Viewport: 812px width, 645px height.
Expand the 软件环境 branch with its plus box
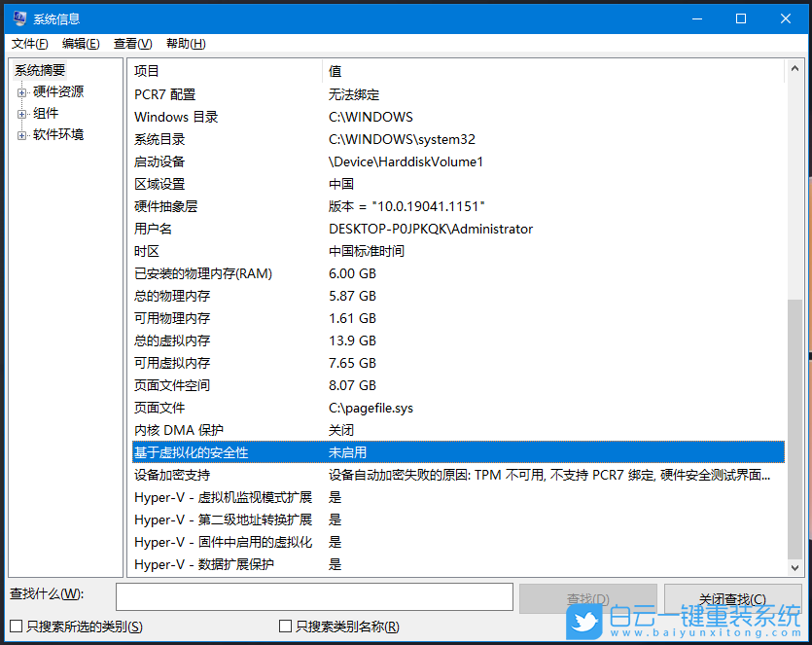(x=21, y=134)
